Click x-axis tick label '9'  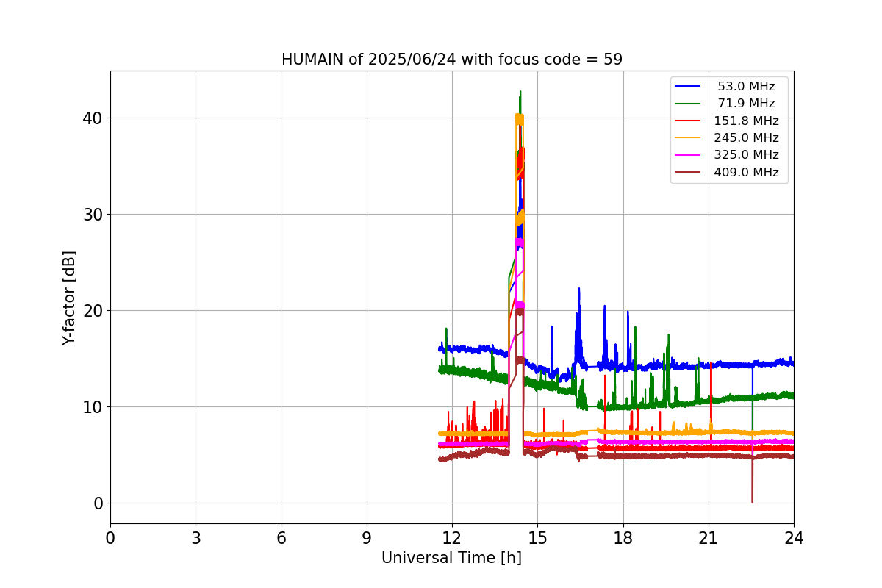point(367,538)
